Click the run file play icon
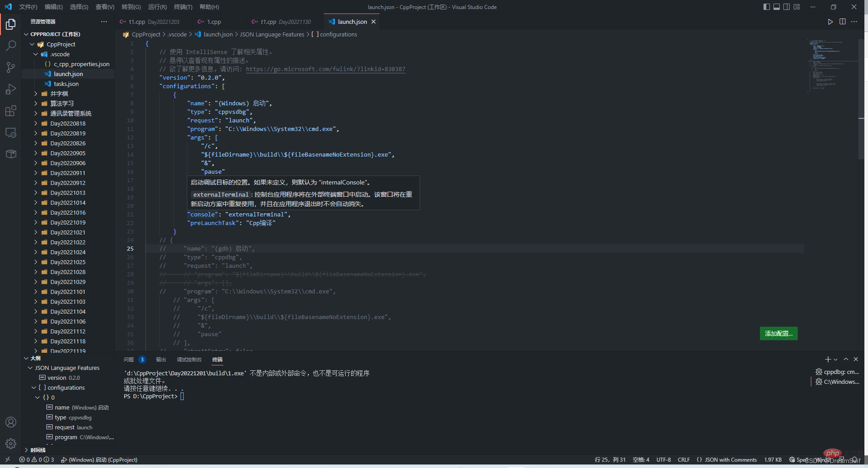 [x=830, y=22]
